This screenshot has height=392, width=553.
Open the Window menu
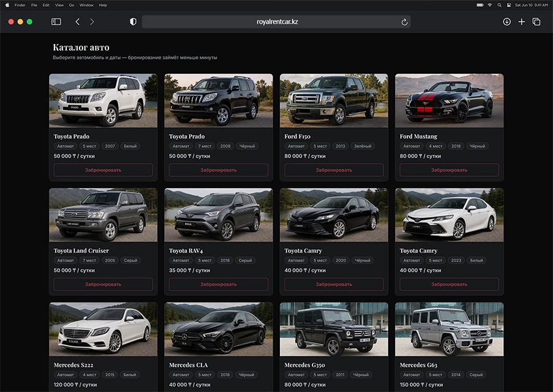pos(86,5)
